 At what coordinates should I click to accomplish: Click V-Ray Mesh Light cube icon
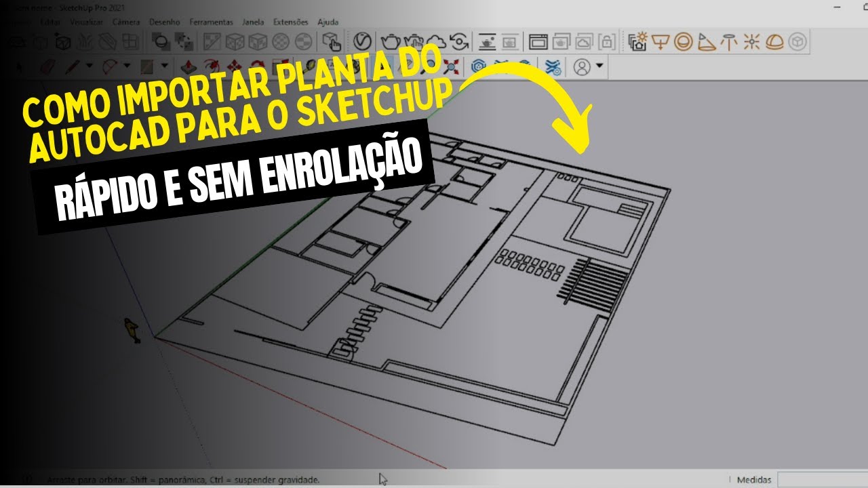coord(797,42)
